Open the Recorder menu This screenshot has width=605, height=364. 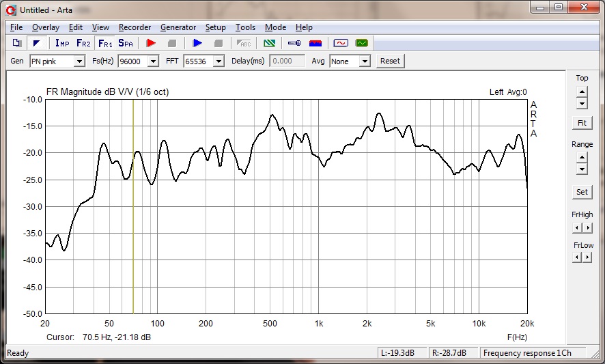pyautogui.click(x=135, y=27)
